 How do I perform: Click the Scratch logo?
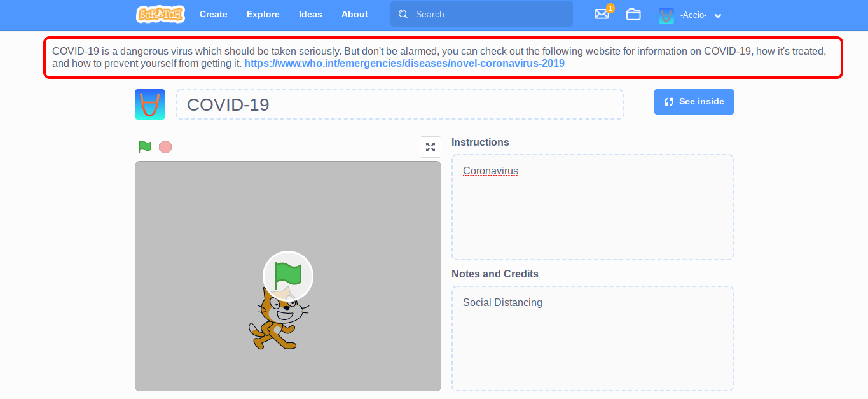point(160,14)
